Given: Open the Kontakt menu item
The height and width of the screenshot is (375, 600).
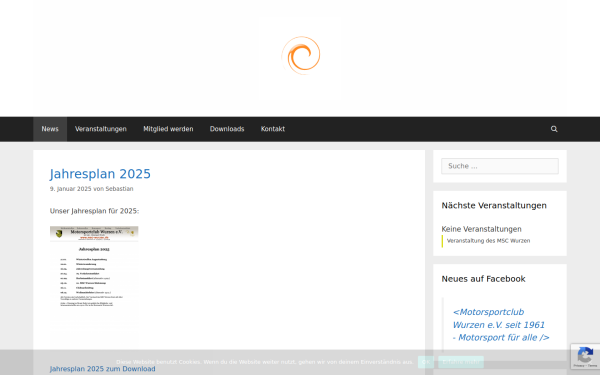Looking at the screenshot, I should click(x=273, y=129).
